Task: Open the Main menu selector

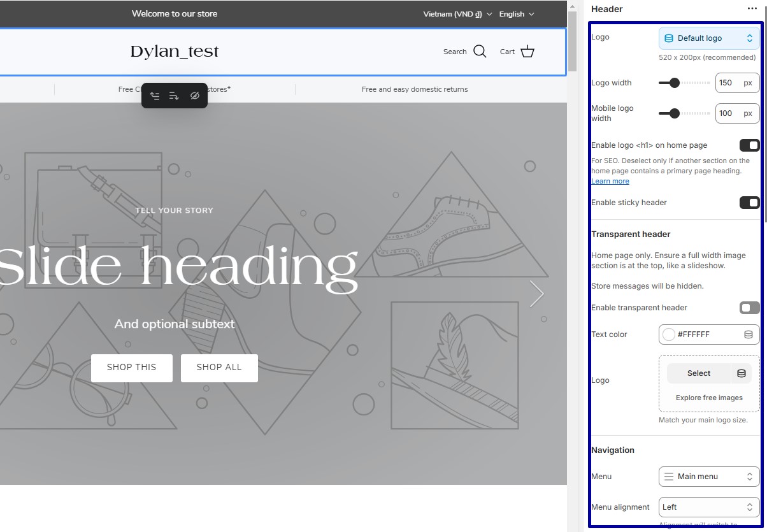Action: pyautogui.click(x=709, y=477)
